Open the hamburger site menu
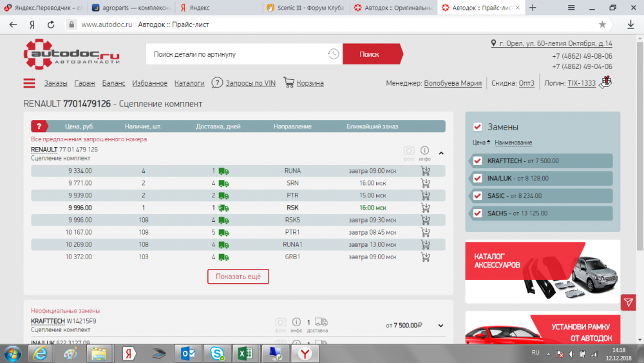 pyautogui.click(x=29, y=83)
